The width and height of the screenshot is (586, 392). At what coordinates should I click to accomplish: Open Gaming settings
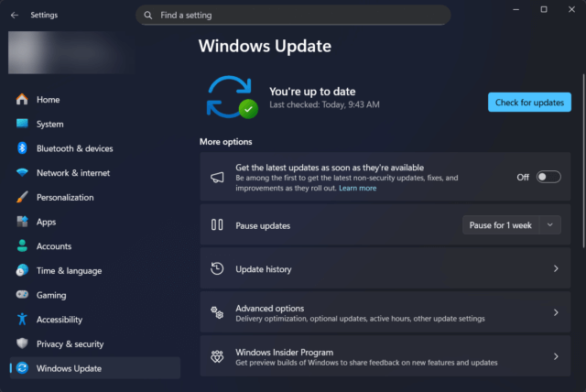point(95,295)
